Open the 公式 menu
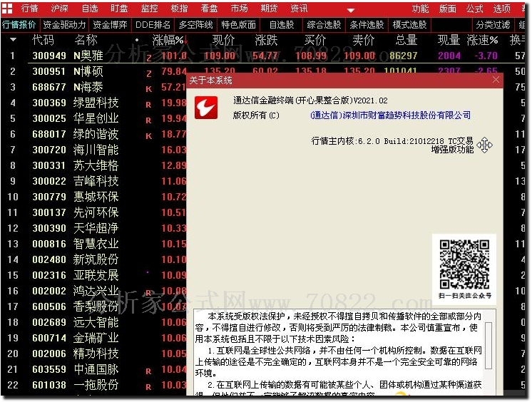Viewport: 532px width, 402px height. 474,9
